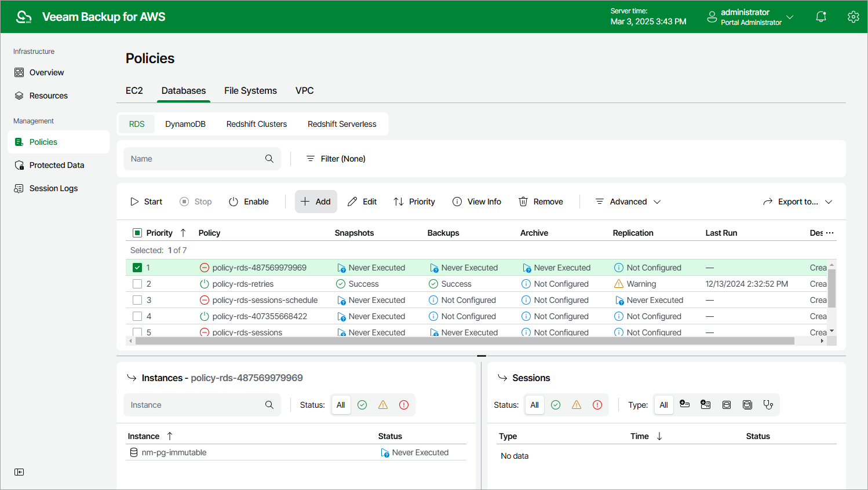
Task: Click the column chooser ellipsis in table header
Action: (x=830, y=233)
